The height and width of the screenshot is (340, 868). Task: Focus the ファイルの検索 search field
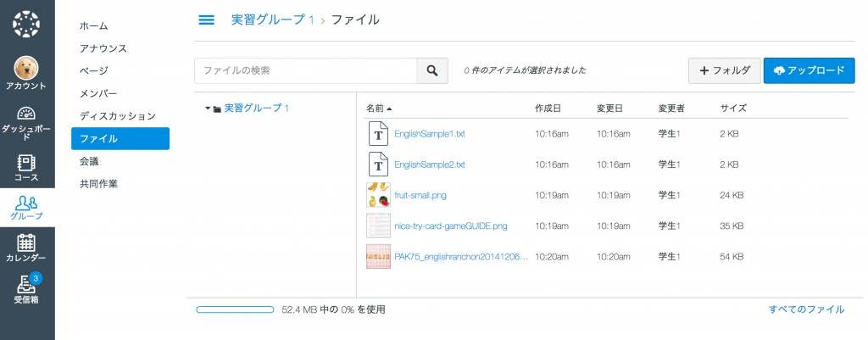click(x=305, y=71)
